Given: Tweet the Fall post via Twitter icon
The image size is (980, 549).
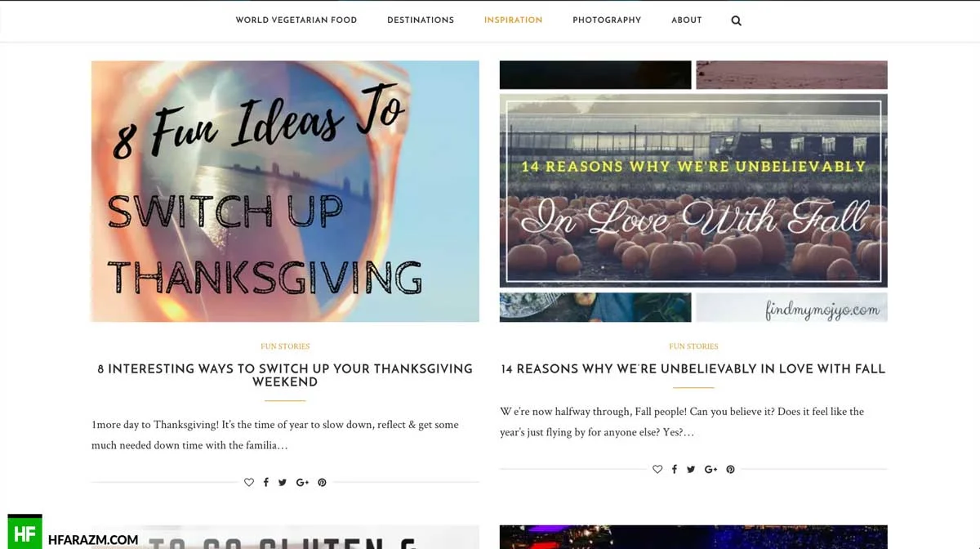Looking at the screenshot, I should click(x=691, y=470).
